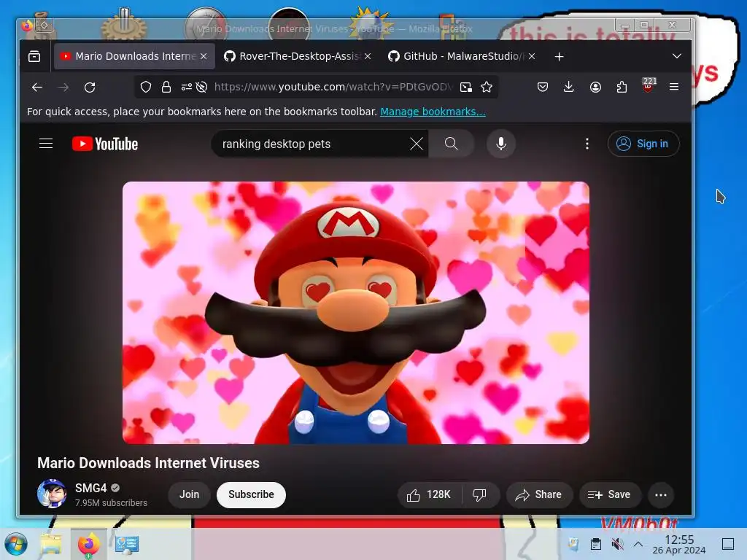Open uBlock extension icon showing 221
This screenshot has width=747, height=560.
pyautogui.click(x=649, y=86)
